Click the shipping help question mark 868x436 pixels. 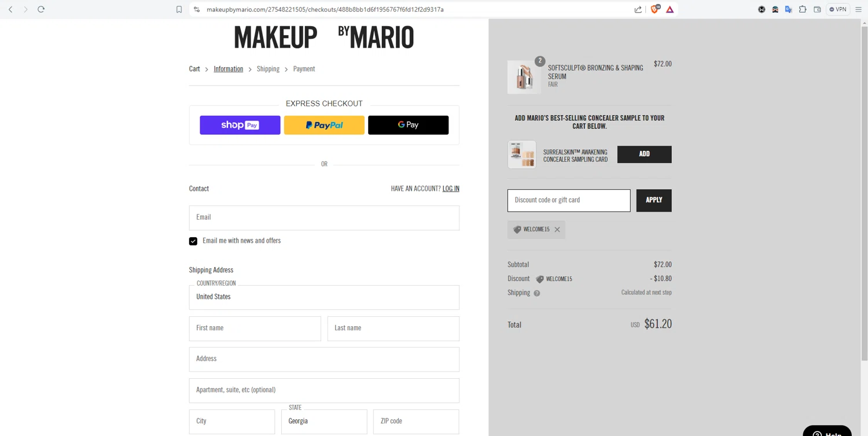coord(537,293)
